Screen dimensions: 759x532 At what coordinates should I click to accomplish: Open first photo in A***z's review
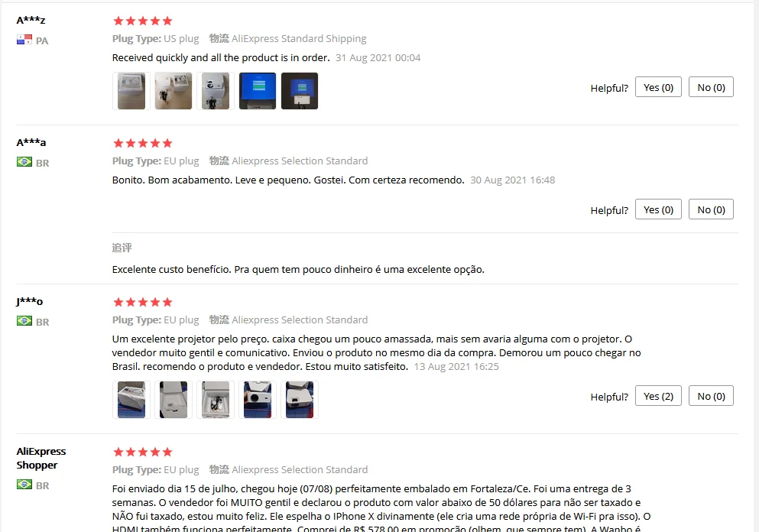coord(131,91)
